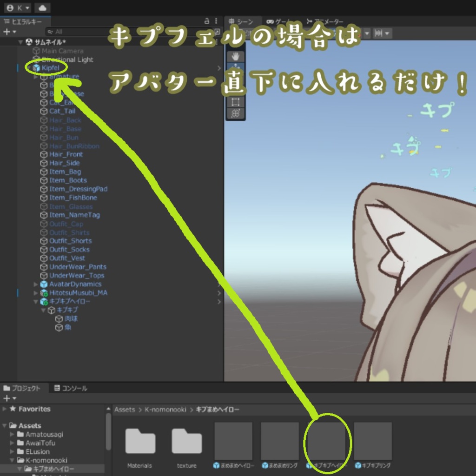Viewport: 476px width, 476px height.
Task: Open キプキプヘイロー prefab via its chevron
Action: coord(219,302)
